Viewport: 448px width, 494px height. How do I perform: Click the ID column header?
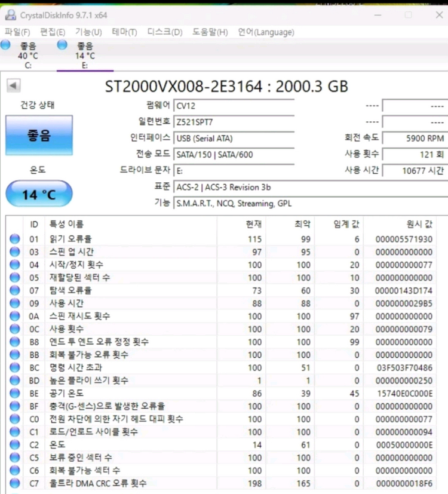click(x=34, y=225)
